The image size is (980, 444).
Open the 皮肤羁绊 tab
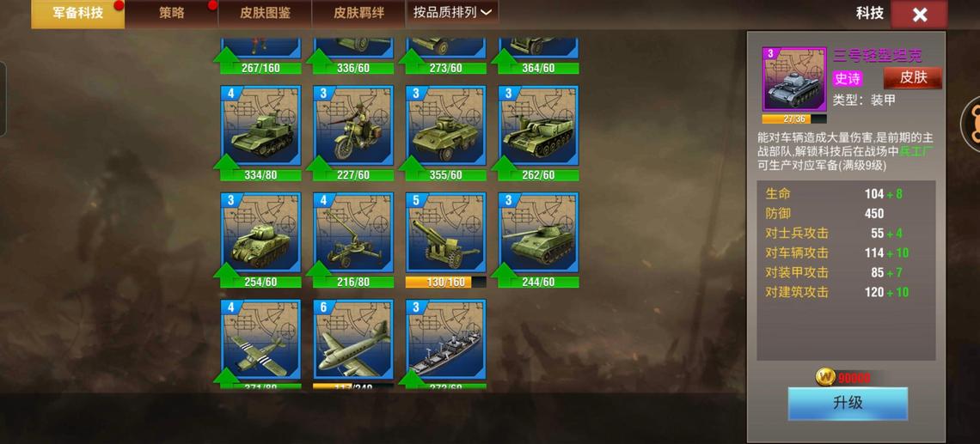358,13
